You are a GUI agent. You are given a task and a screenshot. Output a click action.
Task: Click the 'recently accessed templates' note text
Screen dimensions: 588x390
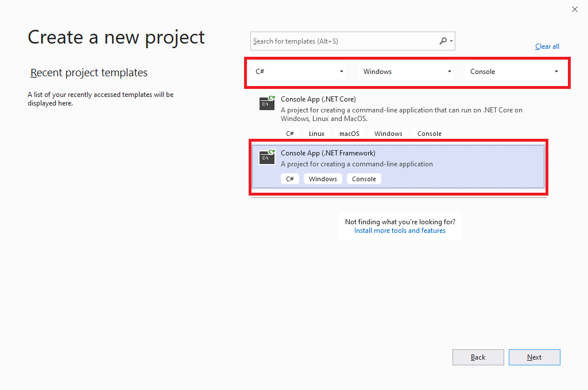click(x=100, y=99)
